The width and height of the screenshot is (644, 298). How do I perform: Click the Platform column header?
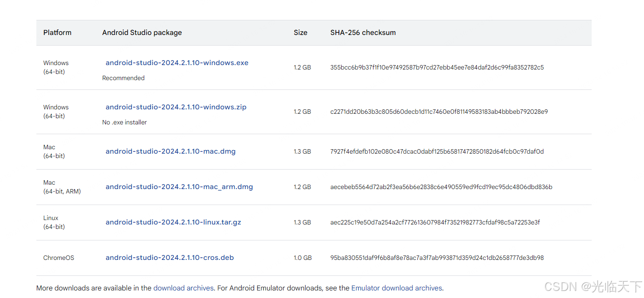point(57,32)
